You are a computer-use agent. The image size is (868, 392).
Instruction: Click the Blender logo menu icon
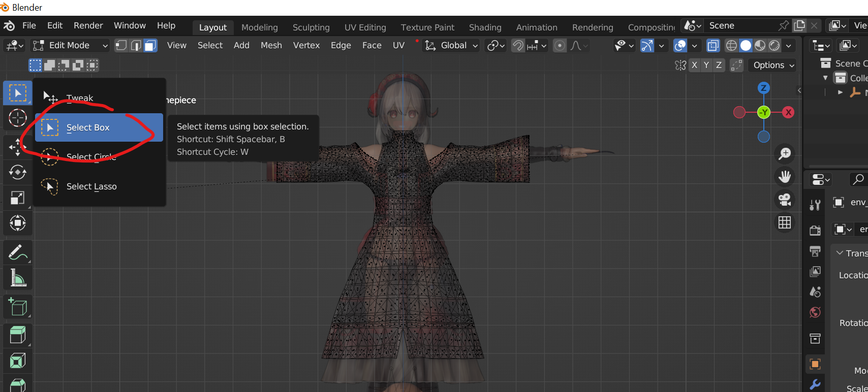(9, 25)
